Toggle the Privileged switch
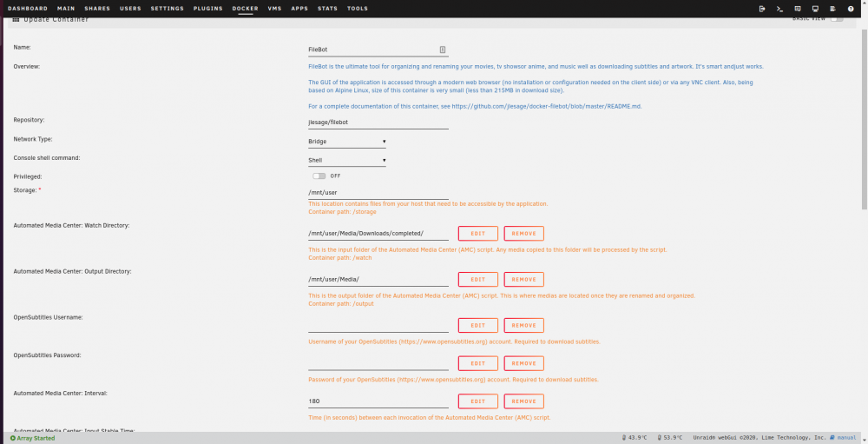Image resolution: width=868 pixels, height=444 pixels. [x=319, y=176]
